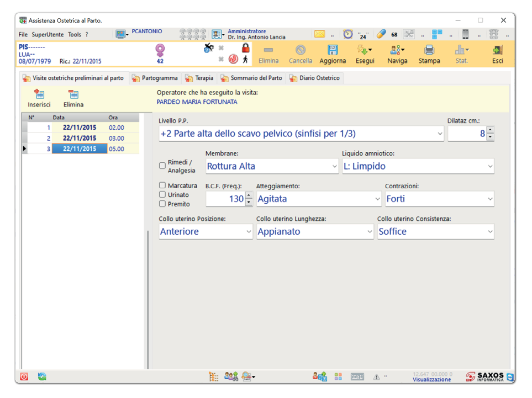Switch to the Terapia tab
The image size is (532, 398).
tap(199, 78)
